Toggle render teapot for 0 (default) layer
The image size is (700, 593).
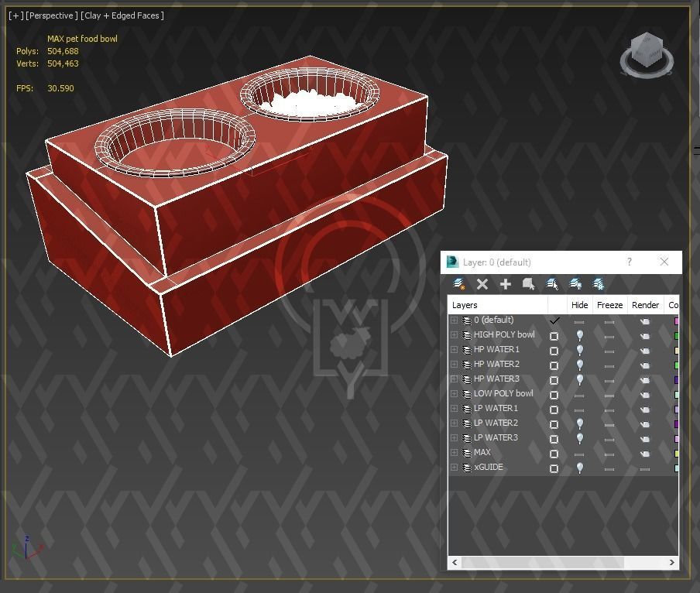coord(645,321)
